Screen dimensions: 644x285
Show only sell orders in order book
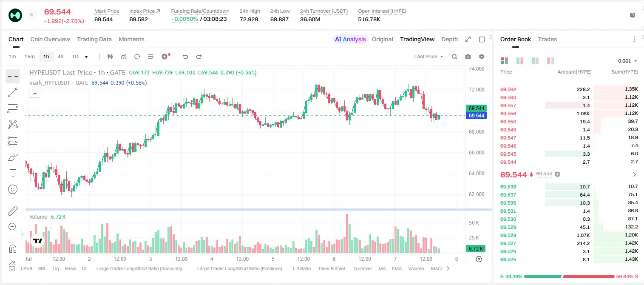point(550,61)
